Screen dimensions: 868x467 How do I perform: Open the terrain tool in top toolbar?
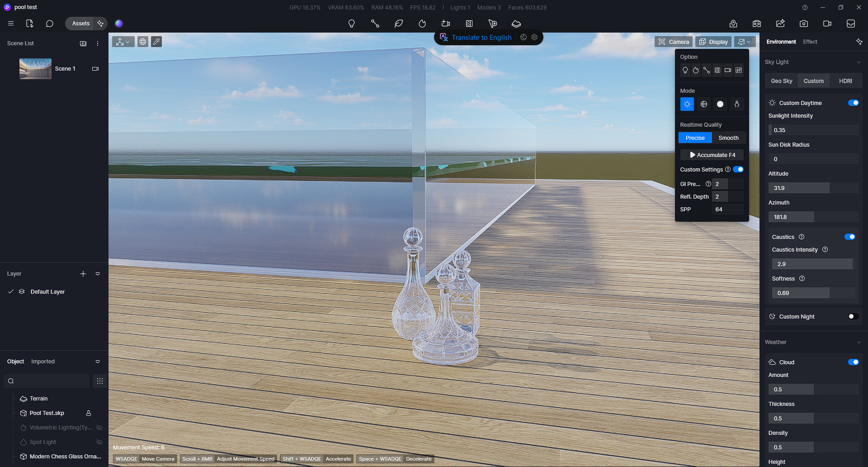[x=516, y=24]
